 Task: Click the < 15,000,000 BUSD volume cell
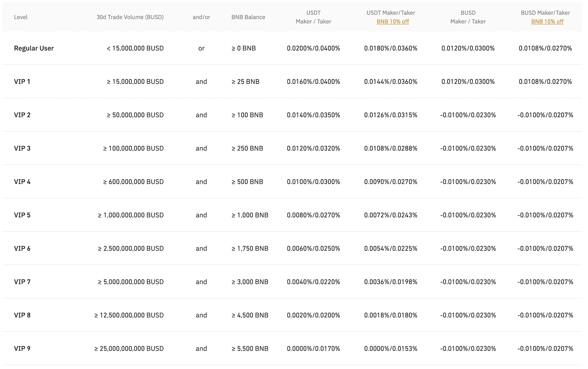(135, 48)
